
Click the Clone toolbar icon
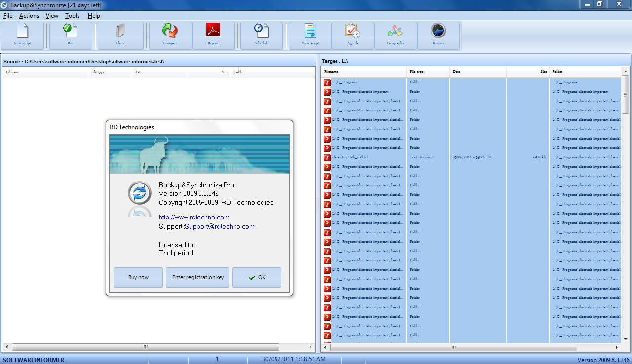(x=120, y=36)
